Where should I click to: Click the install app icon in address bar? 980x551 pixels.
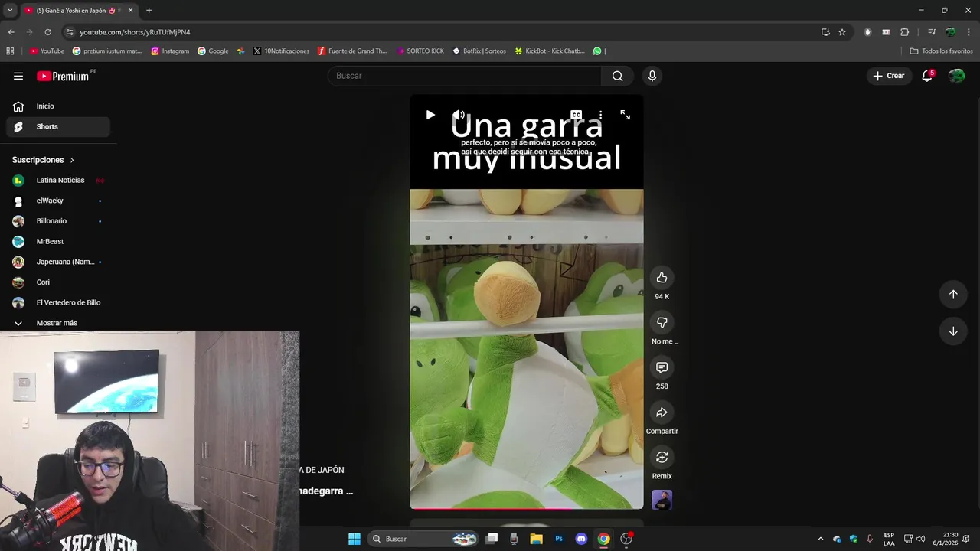(825, 32)
